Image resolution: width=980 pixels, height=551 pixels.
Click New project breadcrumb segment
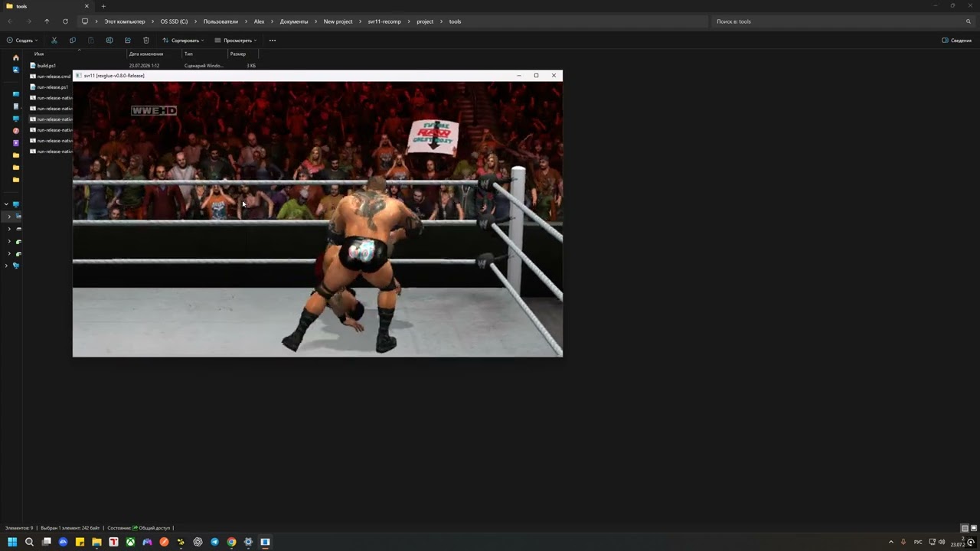point(338,21)
